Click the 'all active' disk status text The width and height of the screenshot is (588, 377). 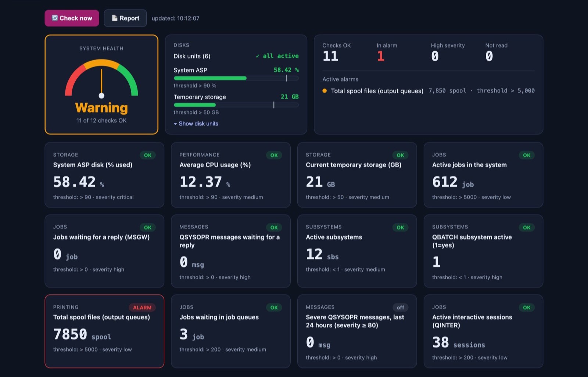pos(277,56)
